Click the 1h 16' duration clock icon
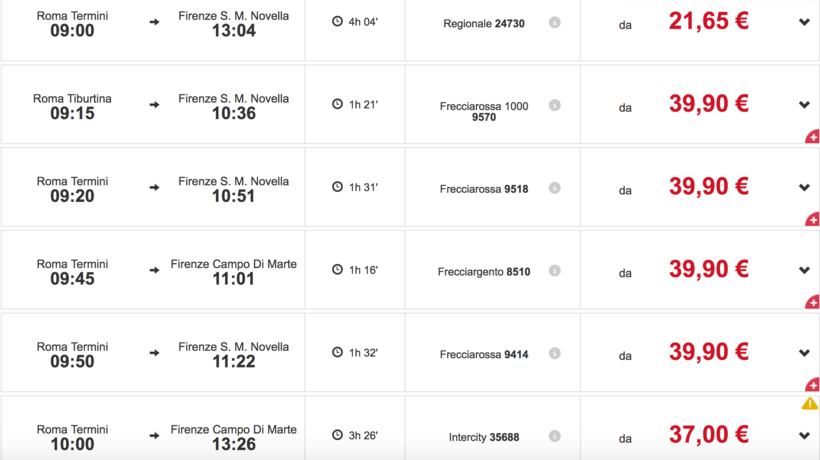 pyautogui.click(x=337, y=270)
